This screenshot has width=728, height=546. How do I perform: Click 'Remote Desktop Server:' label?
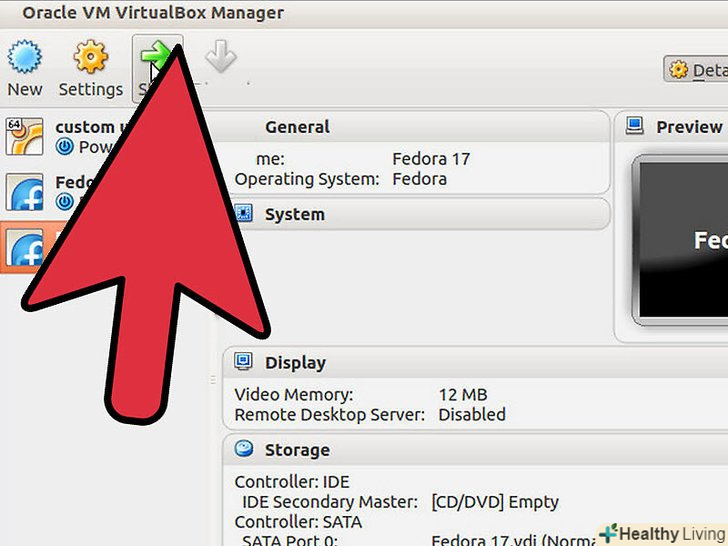click(330, 415)
